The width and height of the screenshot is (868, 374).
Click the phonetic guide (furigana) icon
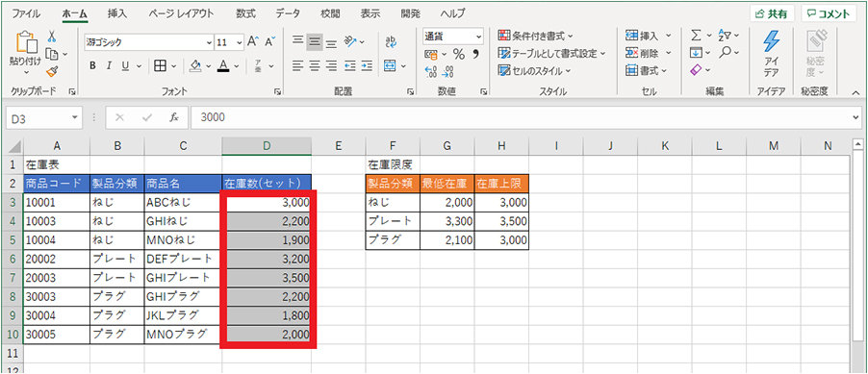coord(258,66)
